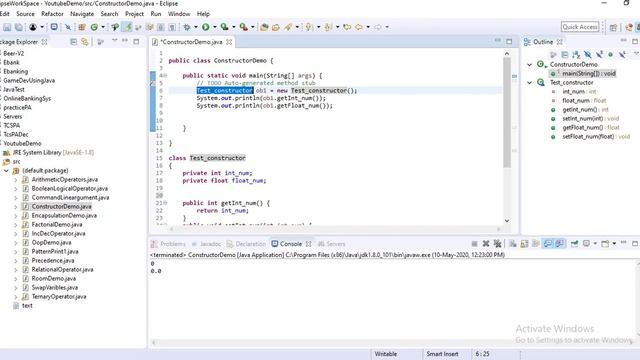Click the Sort alphabetically icon in Outline
640x360 pixels.
(576, 54)
